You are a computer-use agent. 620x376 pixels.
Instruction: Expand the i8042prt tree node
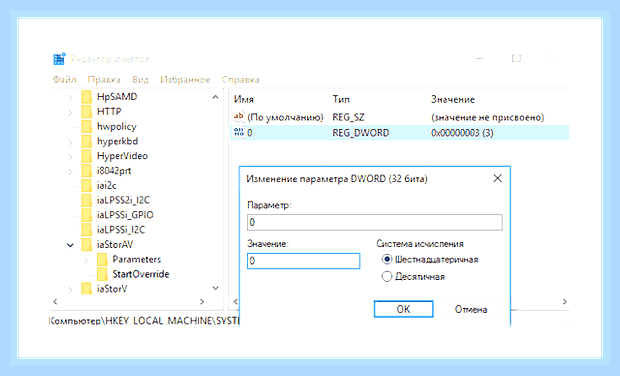(x=70, y=171)
